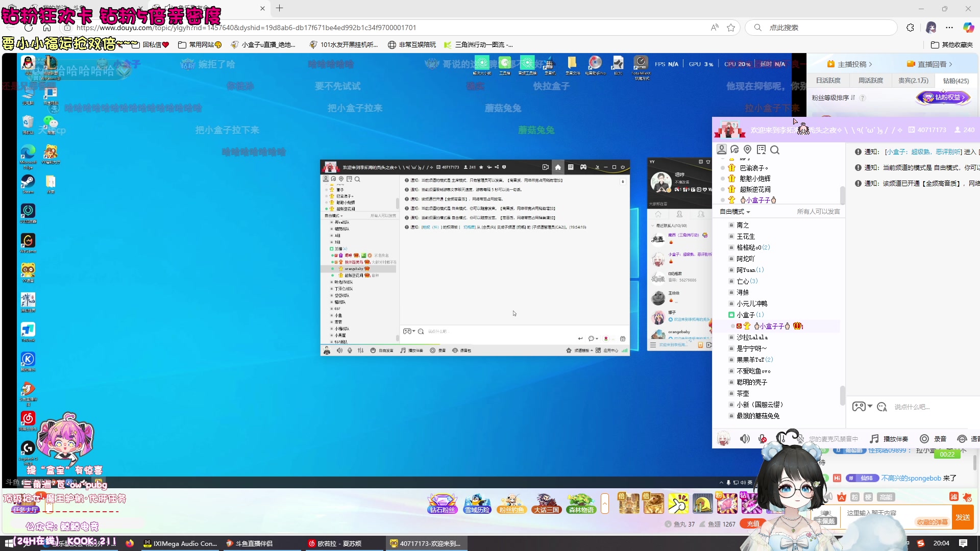This screenshot has height=551, width=980.
Task: Click the channel notice board icon in front YY window
Action: click(x=762, y=149)
